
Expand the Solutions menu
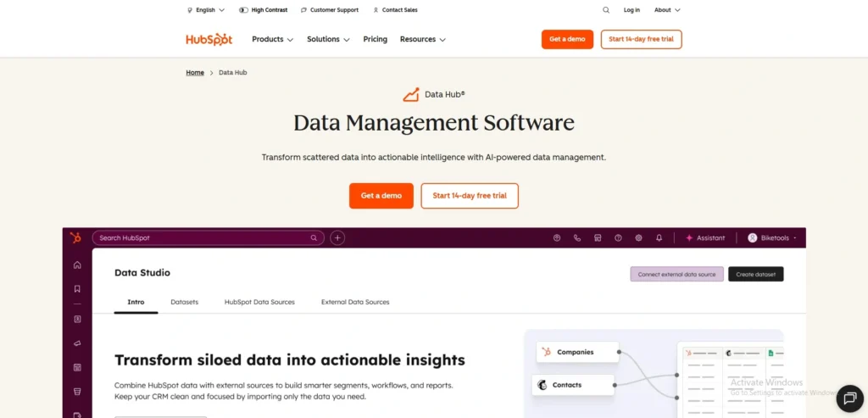coord(328,39)
